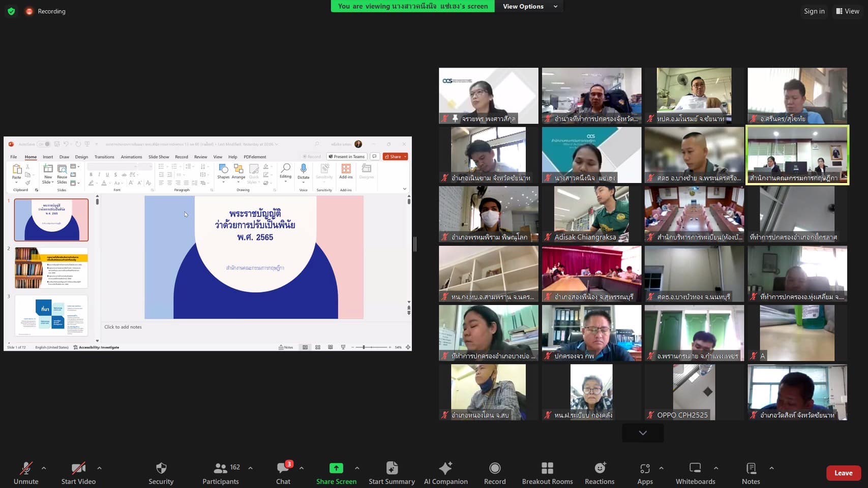The image size is (868, 488).
Task: Toggle AutoSave switch in PowerPoint title bar
Action: 44,144
